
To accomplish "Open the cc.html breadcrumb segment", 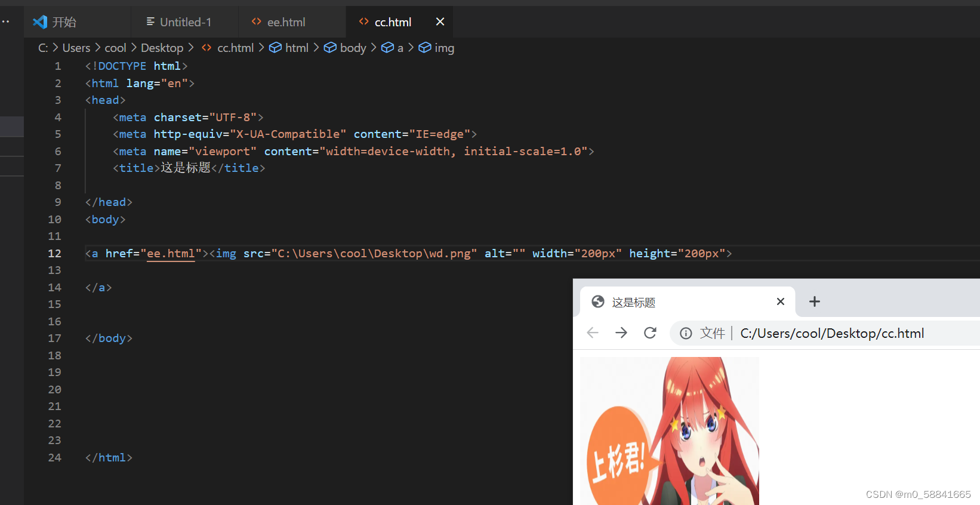I will (x=235, y=48).
